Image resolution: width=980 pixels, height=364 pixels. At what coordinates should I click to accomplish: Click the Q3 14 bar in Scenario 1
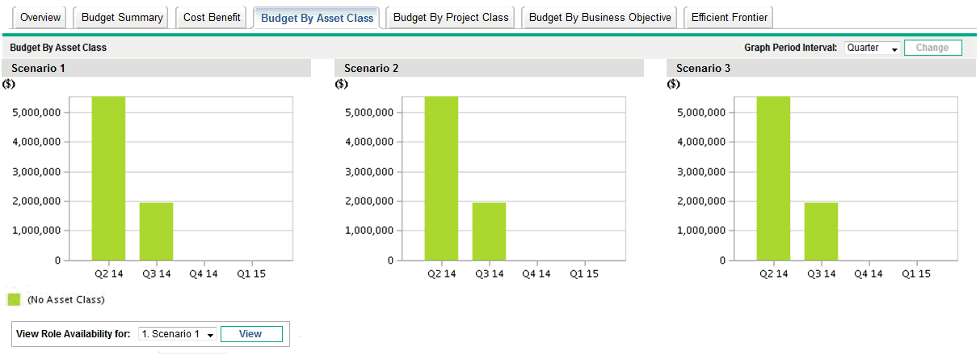156,231
